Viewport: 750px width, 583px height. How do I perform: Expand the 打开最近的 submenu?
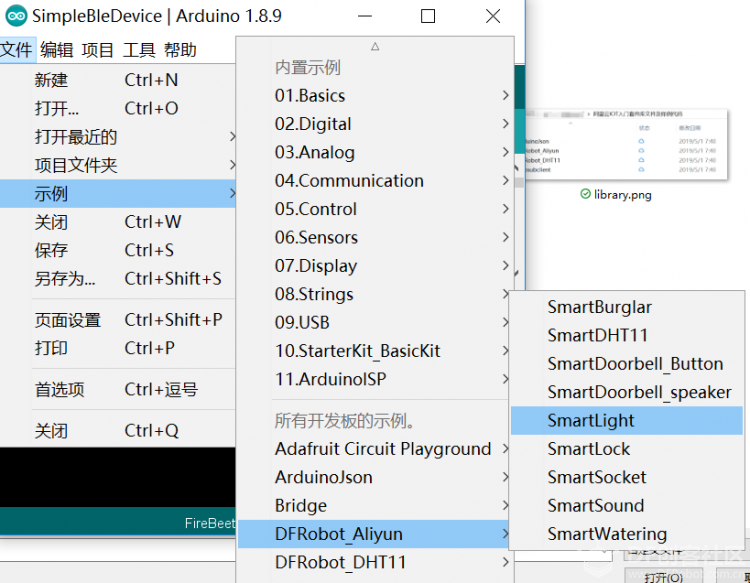118,137
